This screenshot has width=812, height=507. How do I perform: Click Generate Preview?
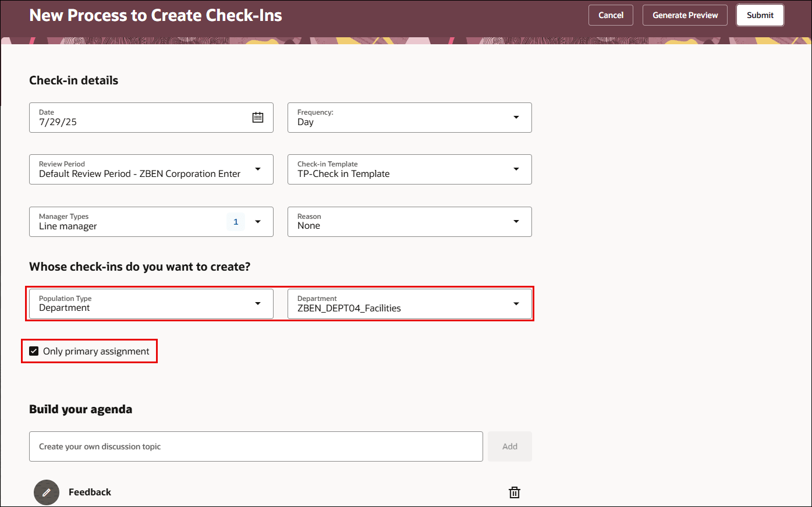[x=685, y=15]
